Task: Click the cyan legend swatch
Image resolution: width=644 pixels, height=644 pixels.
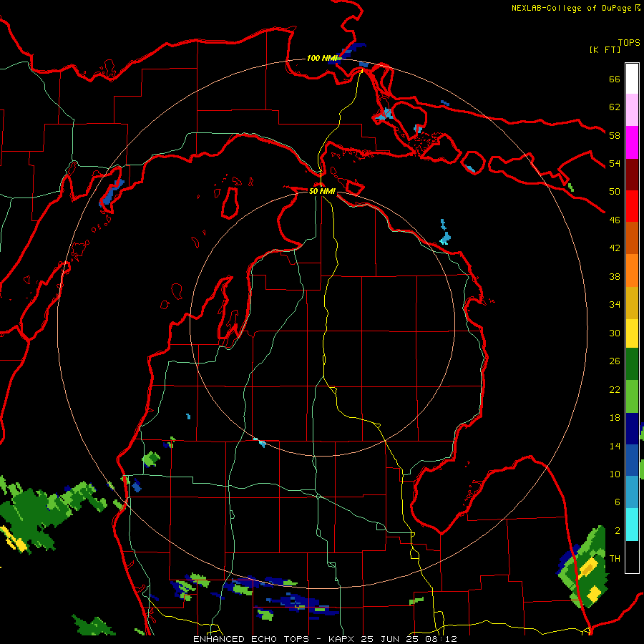Action: tap(632, 525)
